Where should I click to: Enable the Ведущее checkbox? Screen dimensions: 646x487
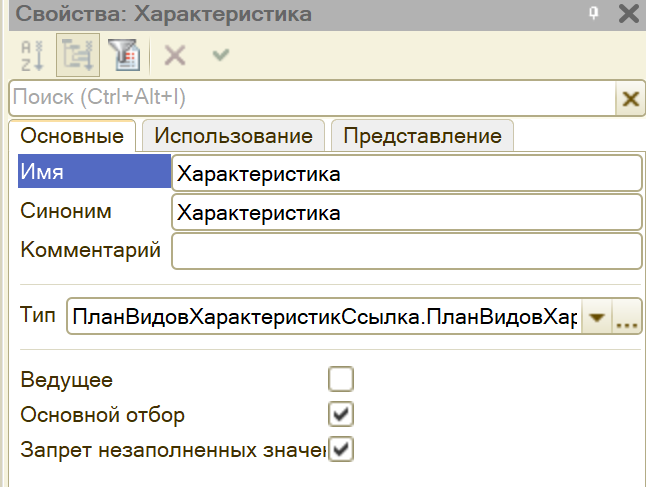(x=342, y=380)
